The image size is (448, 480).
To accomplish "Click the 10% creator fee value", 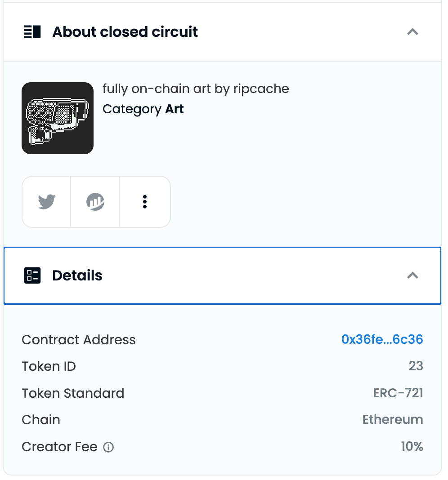I will (x=412, y=447).
